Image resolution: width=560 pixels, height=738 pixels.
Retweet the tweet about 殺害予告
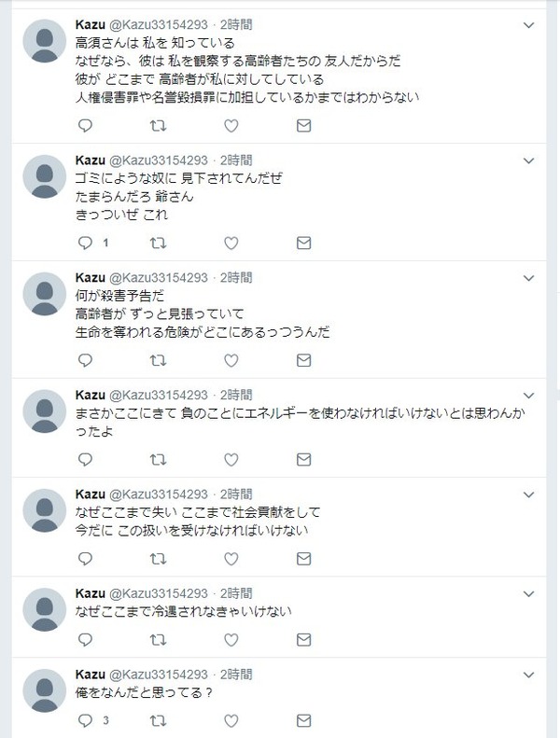coord(158,360)
